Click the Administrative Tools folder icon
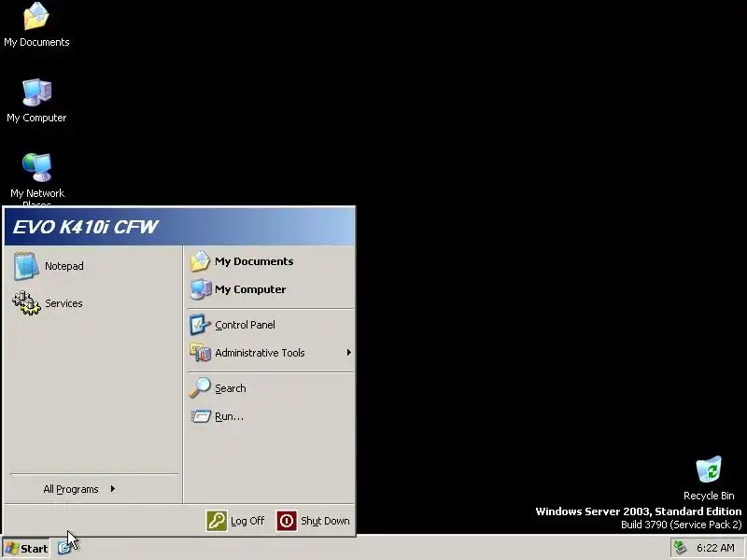This screenshot has width=747, height=560. (200, 353)
